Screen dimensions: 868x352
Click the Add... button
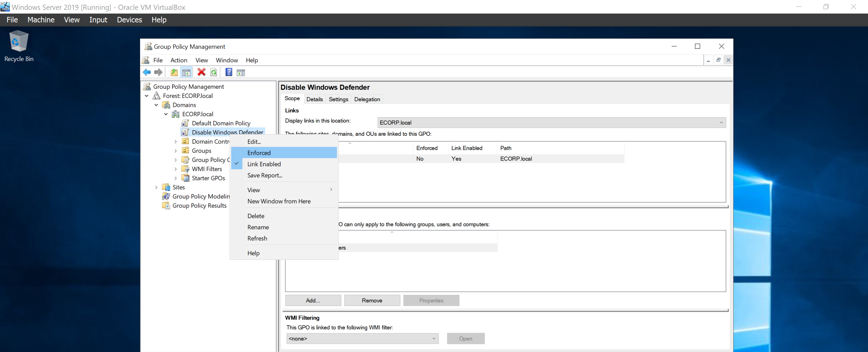point(313,301)
